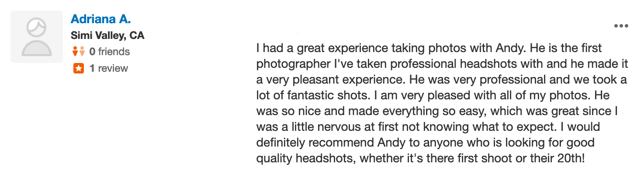Screen dimensions: 644x189
Task: Click the "0 friends" label
Action: [x=110, y=52]
